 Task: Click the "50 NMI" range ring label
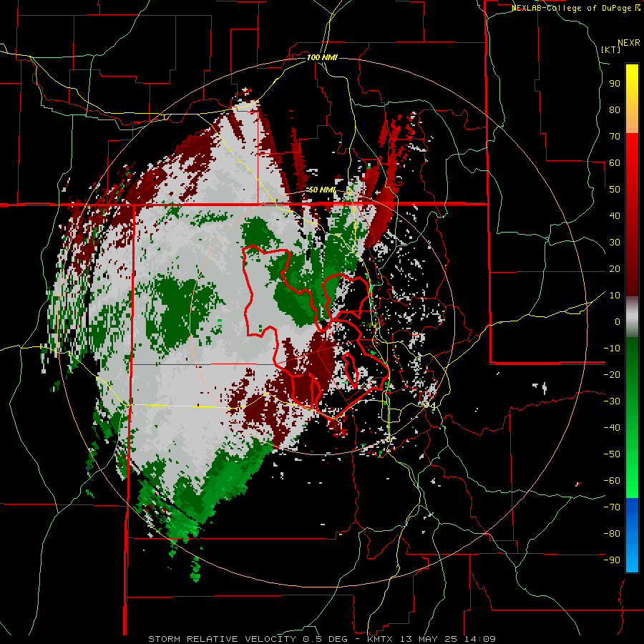tap(322, 190)
